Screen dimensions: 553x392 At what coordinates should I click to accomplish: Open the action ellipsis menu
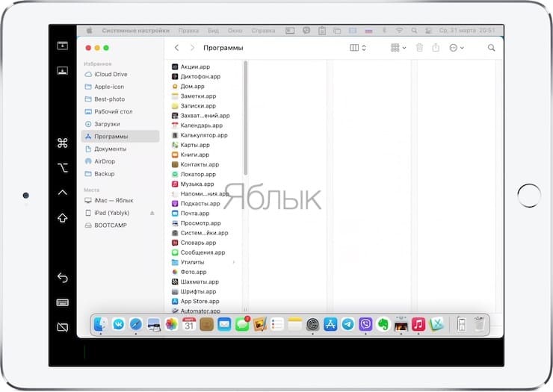pos(457,48)
